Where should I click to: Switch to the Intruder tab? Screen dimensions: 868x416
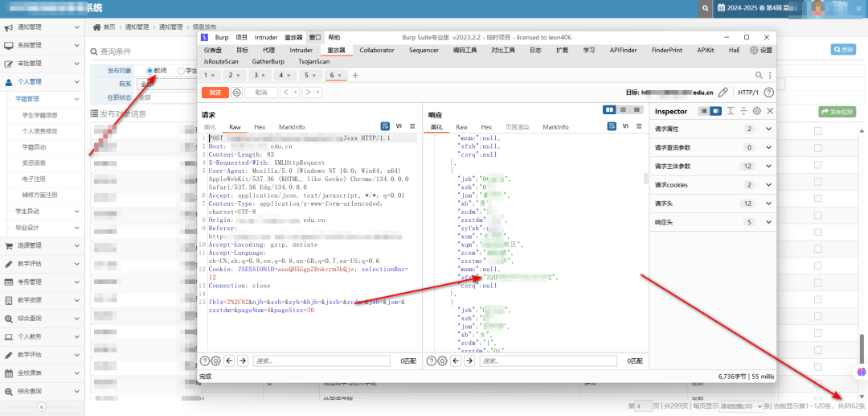(301, 50)
